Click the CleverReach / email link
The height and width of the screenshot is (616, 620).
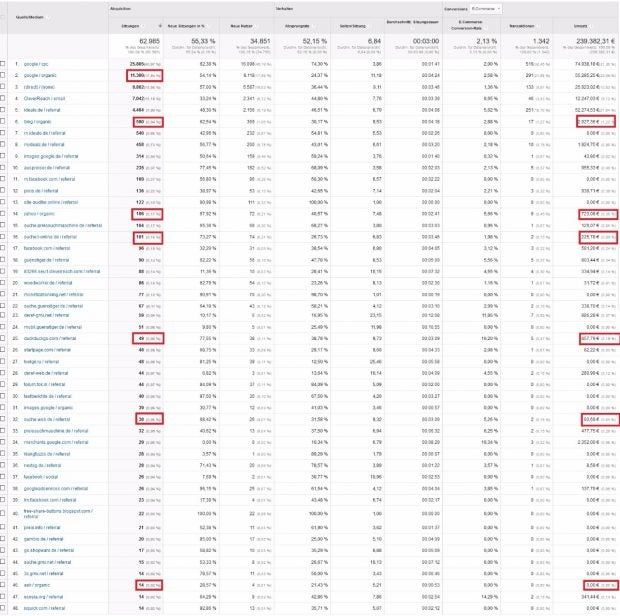pos(52,98)
